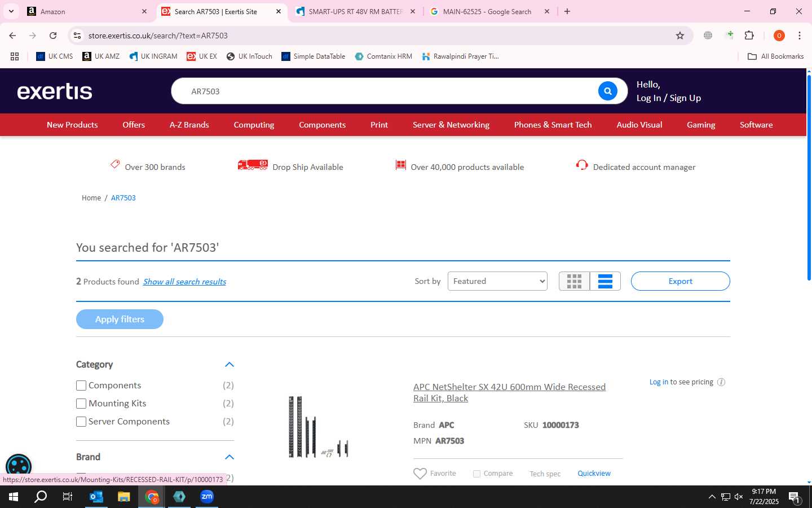Open Offers menu item
The width and height of the screenshot is (812, 508).
point(134,125)
